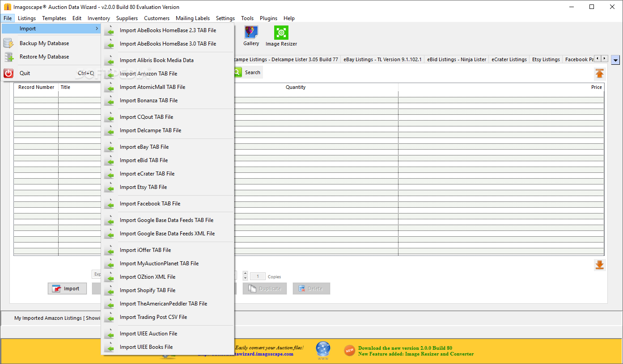Open the tab list dropdown arrow
This screenshot has height=364, width=623.
pyautogui.click(x=615, y=60)
